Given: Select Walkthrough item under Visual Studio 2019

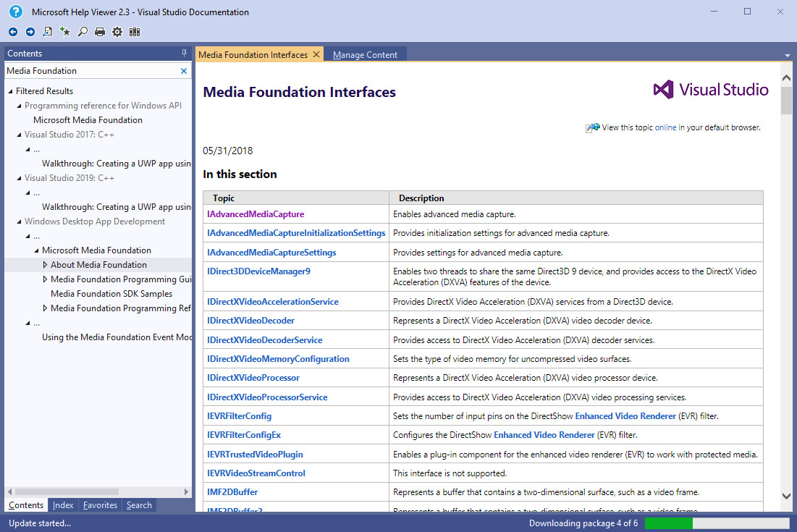Looking at the screenshot, I should pyautogui.click(x=117, y=207).
